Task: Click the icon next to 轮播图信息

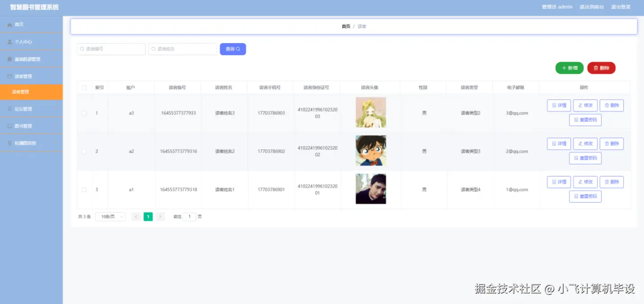Action: [x=10, y=143]
